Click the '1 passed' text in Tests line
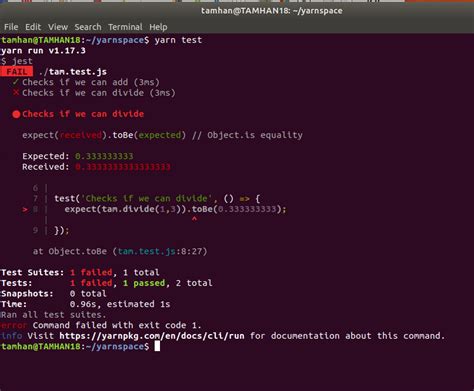 [x=144, y=283]
